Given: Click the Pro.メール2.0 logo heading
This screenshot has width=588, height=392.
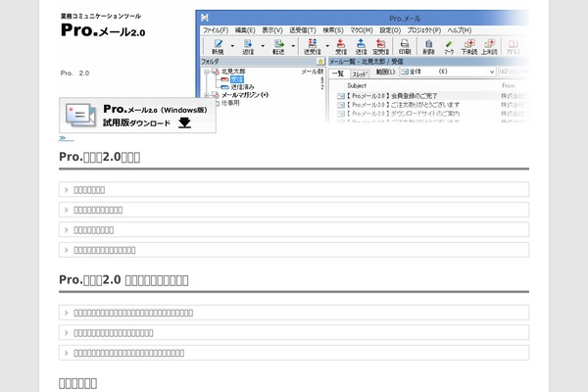Looking at the screenshot, I should click(x=103, y=30).
